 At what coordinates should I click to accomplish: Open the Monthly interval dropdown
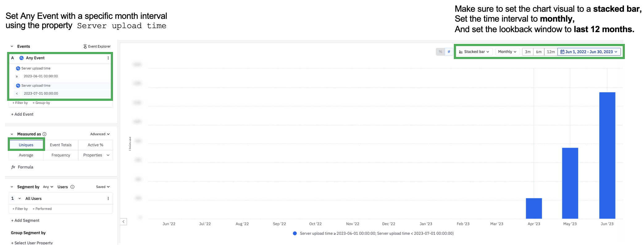coord(507,52)
